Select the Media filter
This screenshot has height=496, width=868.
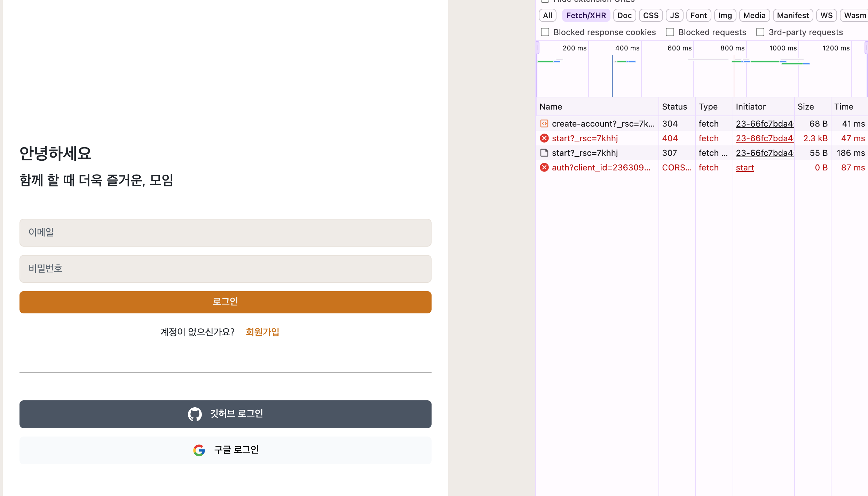pyautogui.click(x=754, y=15)
